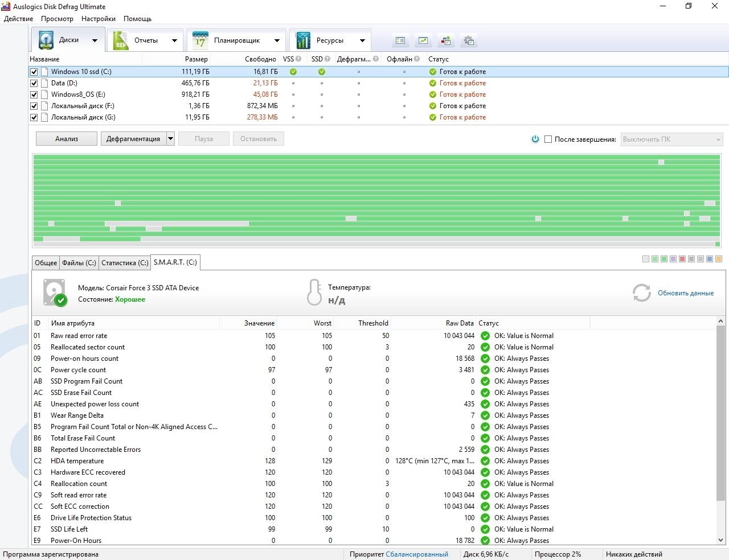
Task: Click the refresh arrows icon by Обновить данные
Action: point(642,293)
